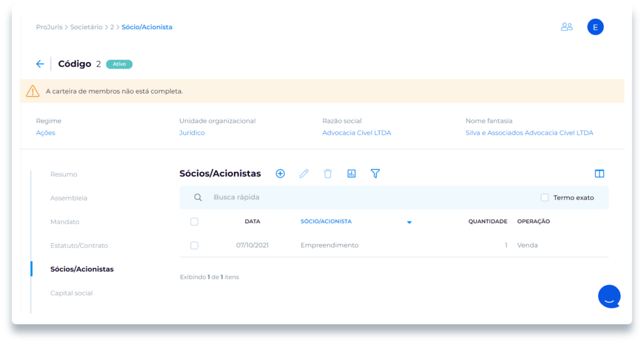Open the filter funnel icon
644x344 pixels.
375,174
